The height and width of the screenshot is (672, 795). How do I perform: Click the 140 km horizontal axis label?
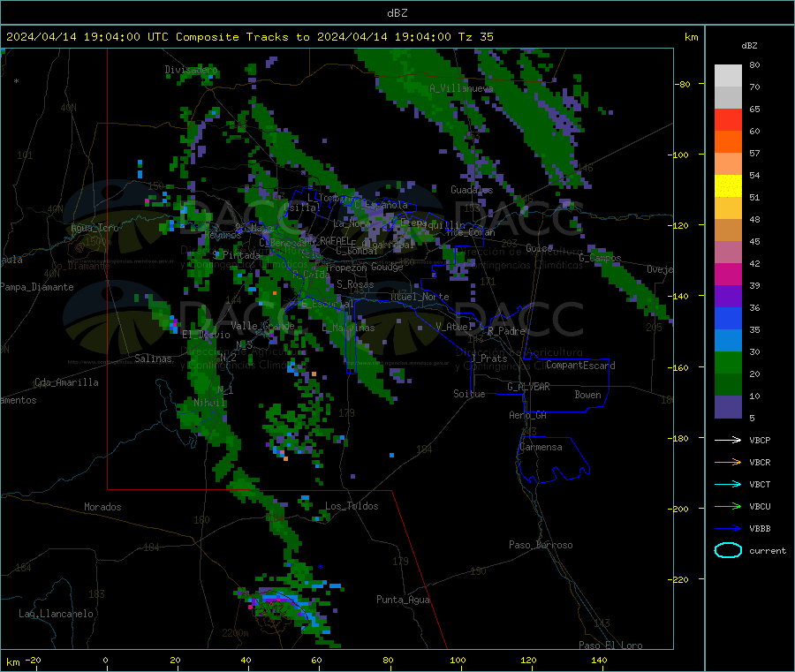(599, 660)
